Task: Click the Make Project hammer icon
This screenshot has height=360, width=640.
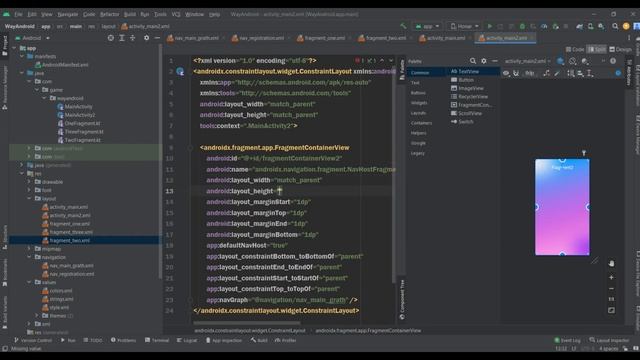Action: (x=403, y=26)
